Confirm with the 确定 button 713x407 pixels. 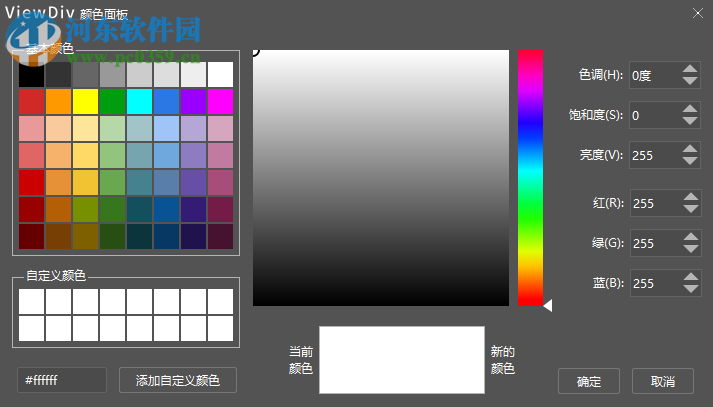click(x=589, y=381)
